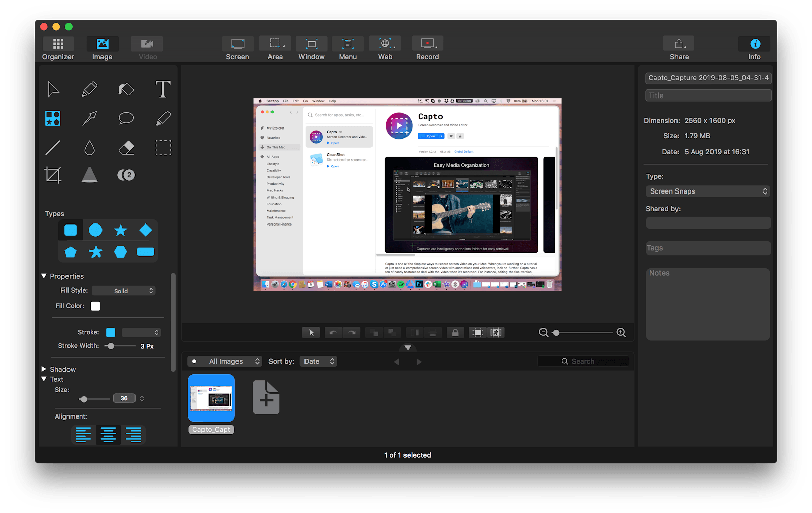The image size is (812, 513).
Task: Select the highlighter marker tool
Action: point(126,90)
